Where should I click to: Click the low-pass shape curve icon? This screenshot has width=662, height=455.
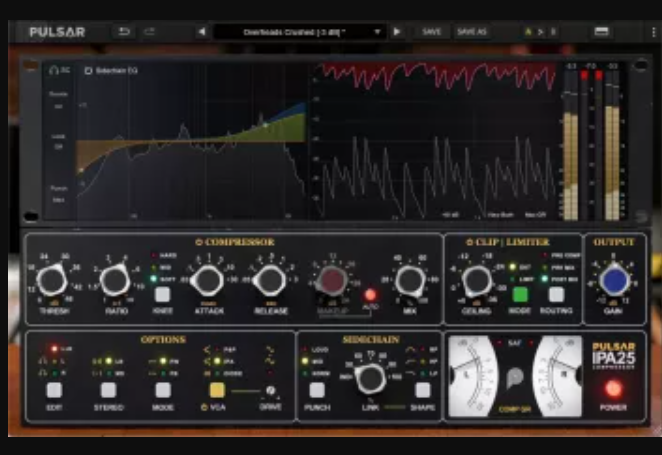tap(410, 374)
